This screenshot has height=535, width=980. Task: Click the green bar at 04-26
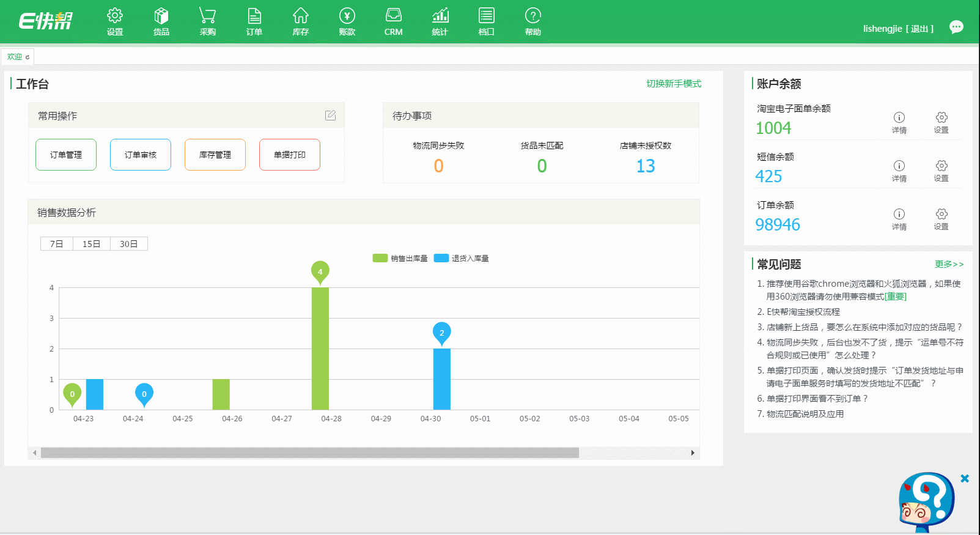pyautogui.click(x=221, y=394)
